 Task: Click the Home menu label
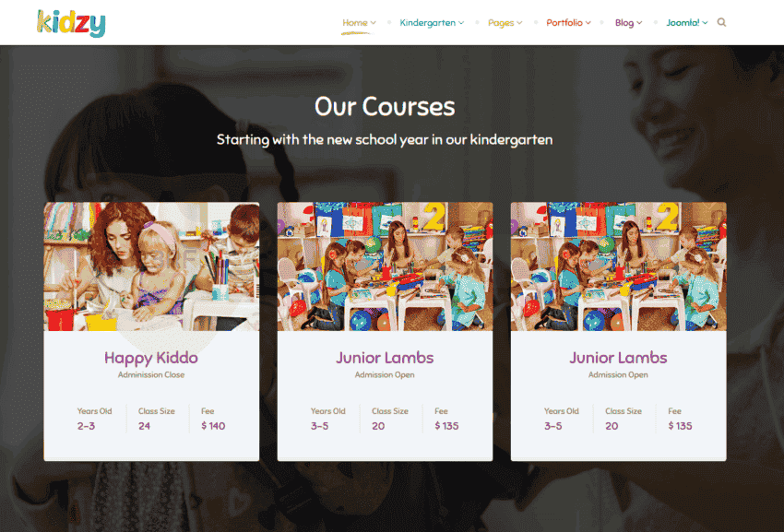(x=355, y=22)
